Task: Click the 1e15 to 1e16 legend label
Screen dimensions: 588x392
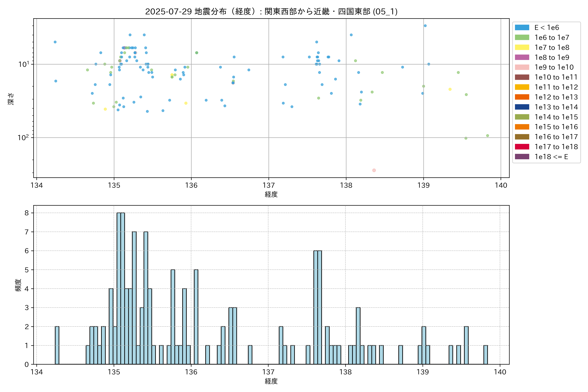Action: tap(556, 127)
